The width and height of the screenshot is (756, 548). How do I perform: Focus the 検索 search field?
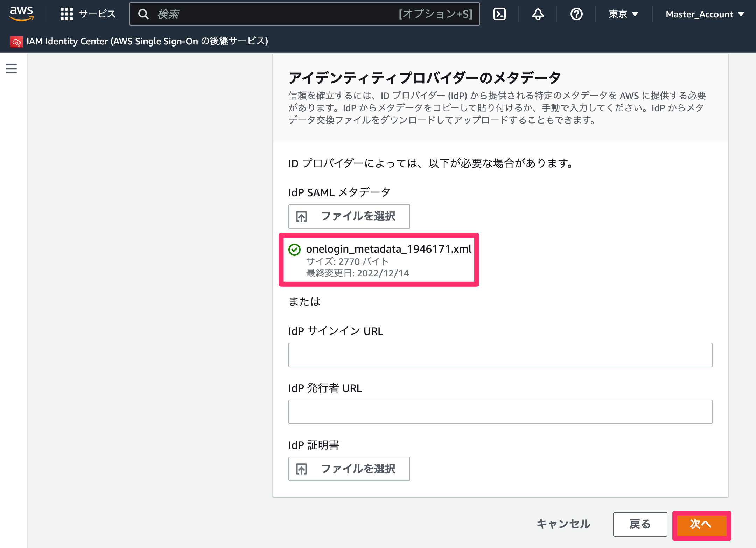[304, 14]
